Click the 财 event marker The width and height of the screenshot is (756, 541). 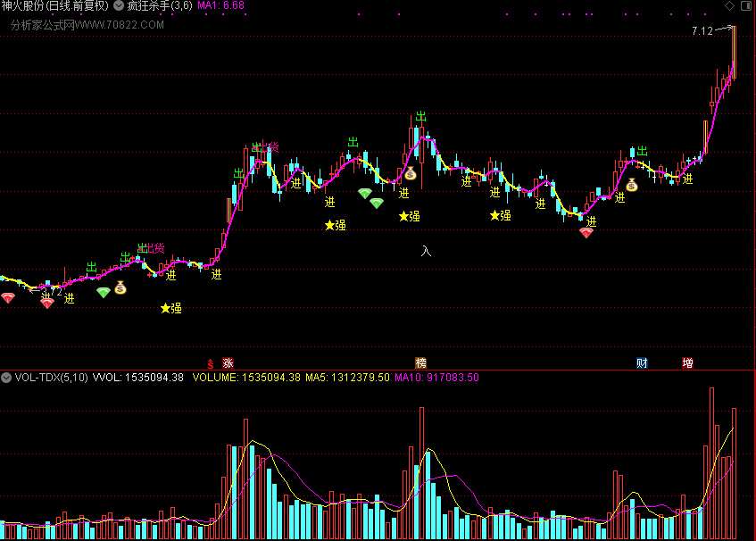coord(642,363)
